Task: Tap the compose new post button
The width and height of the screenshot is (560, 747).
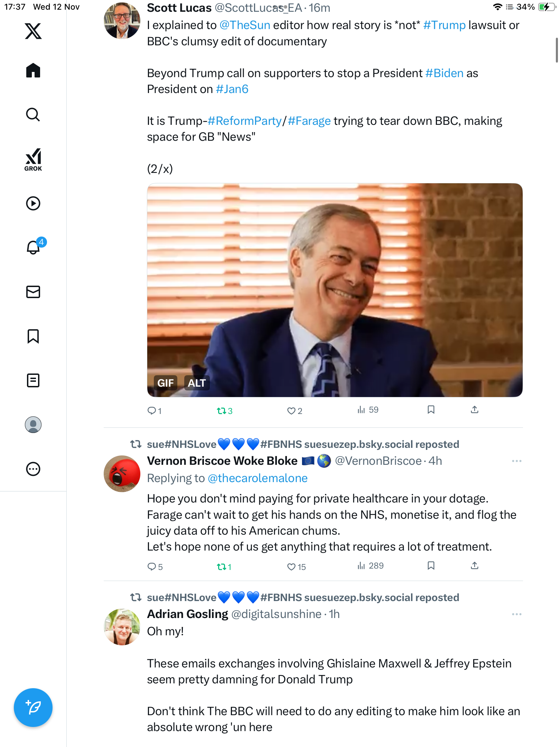Action: tap(33, 708)
